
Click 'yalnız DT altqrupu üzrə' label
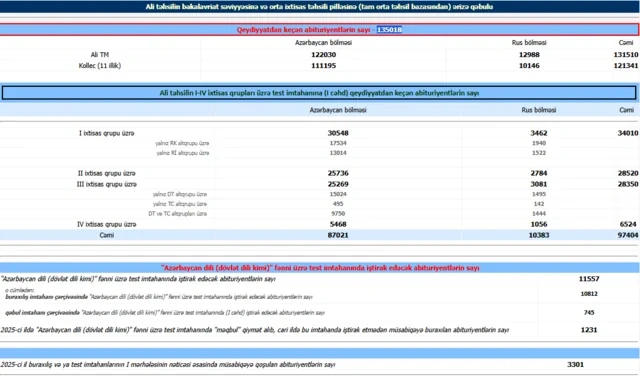[x=180, y=194]
